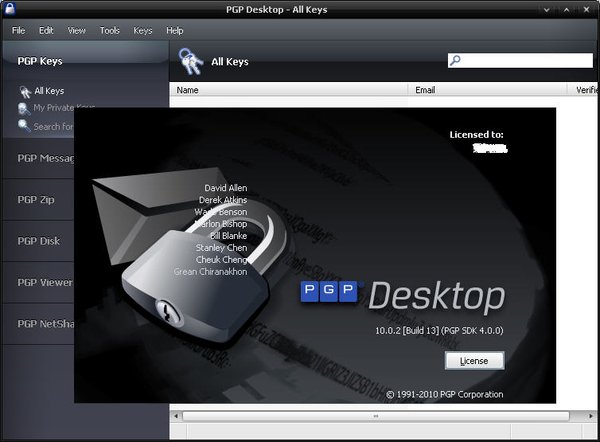Click the All Keys keyring icon in the sidebar
Viewport: 600px width, 442px height.
tap(25, 91)
